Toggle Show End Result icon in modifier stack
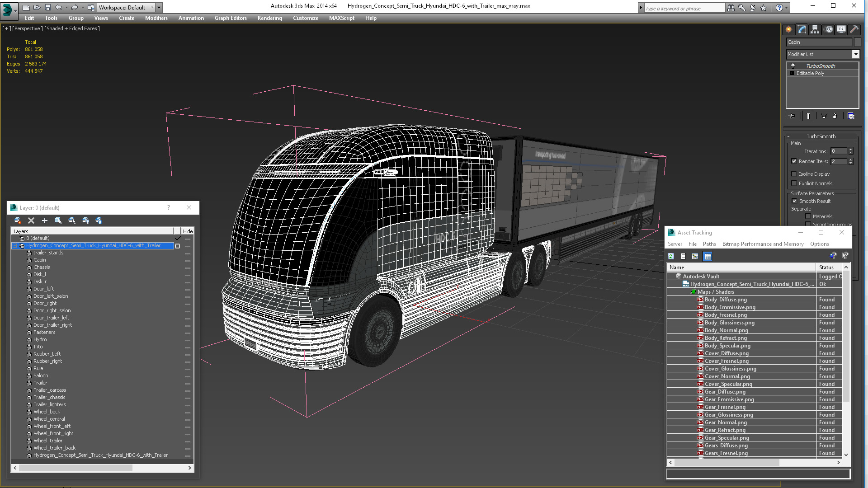 tap(808, 116)
